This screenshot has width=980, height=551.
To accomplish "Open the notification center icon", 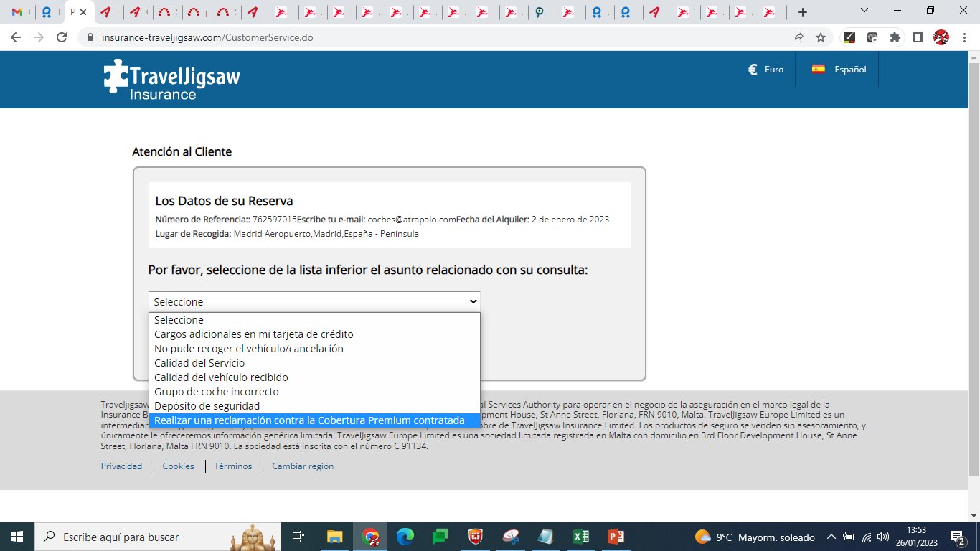I will pos(958,537).
